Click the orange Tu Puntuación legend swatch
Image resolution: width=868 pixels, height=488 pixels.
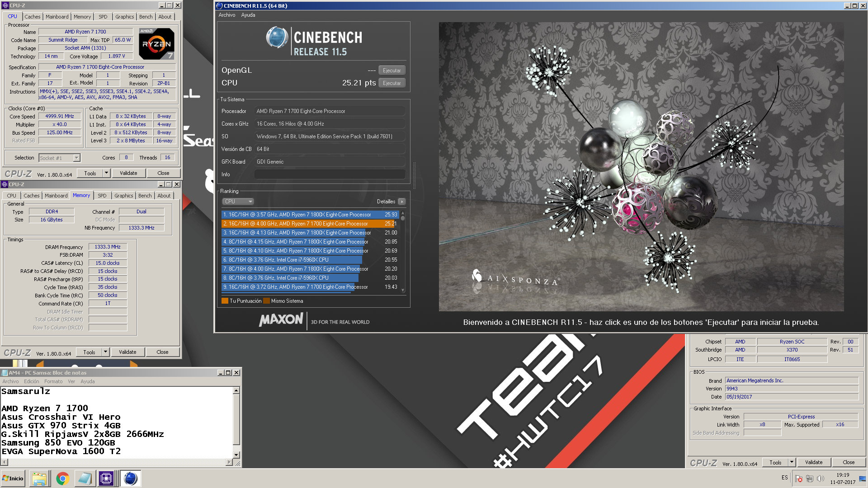pyautogui.click(x=225, y=301)
